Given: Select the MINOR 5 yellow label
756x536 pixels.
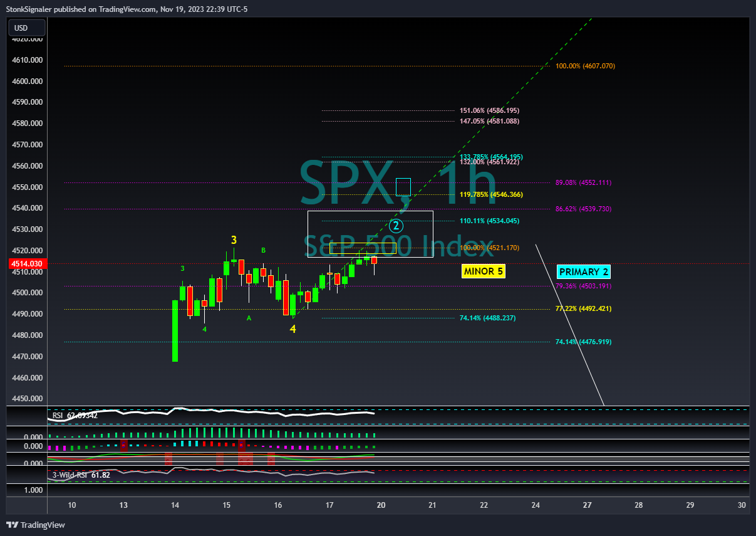Looking at the screenshot, I should tap(483, 271).
